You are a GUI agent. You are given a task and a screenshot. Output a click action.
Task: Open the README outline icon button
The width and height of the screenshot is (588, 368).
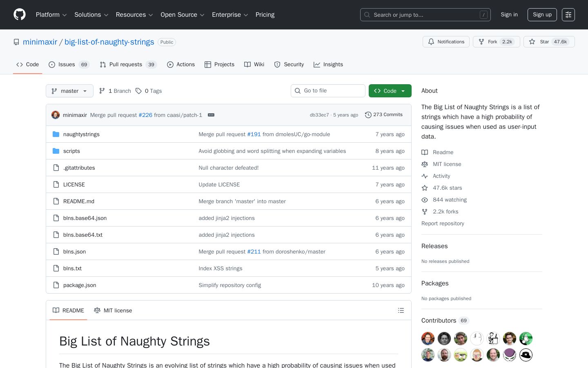401,310
